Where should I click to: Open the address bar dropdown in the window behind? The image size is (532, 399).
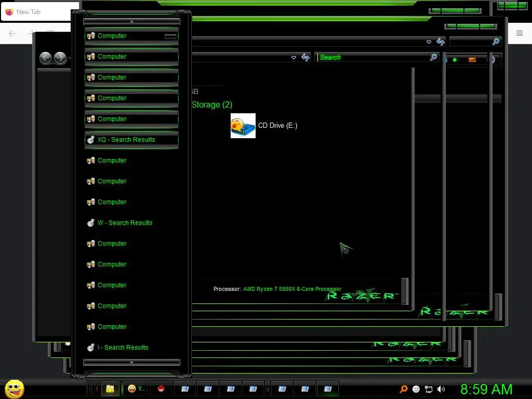(x=429, y=42)
